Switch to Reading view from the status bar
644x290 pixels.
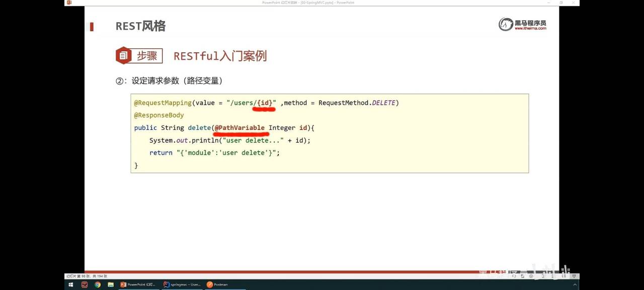563,276
